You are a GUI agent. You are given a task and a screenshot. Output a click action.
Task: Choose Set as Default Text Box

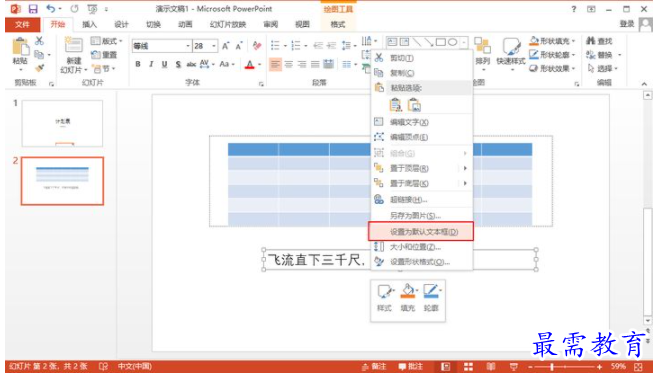(421, 232)
